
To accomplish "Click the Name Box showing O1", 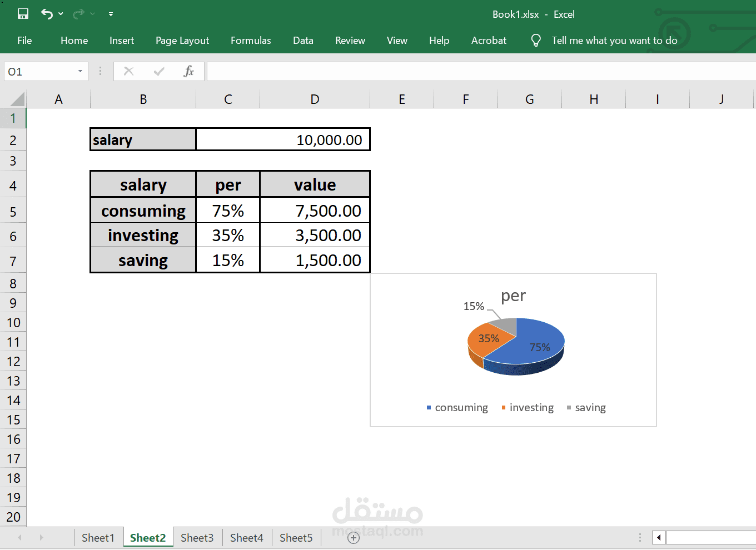I will pyautogui.click(x=39, y=72).
